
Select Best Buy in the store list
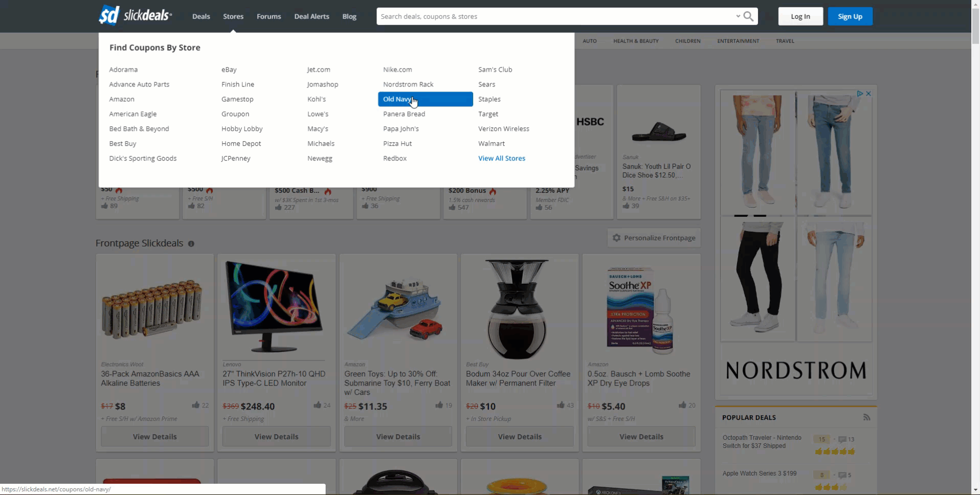pyautogui.click(x=123, y=144)
